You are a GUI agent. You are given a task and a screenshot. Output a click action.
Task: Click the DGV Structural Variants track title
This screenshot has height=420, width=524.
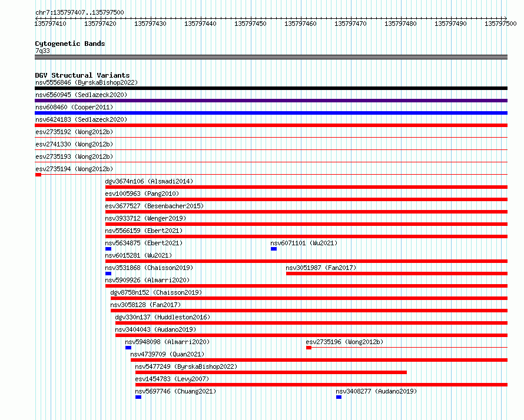[x=82, y=75]
